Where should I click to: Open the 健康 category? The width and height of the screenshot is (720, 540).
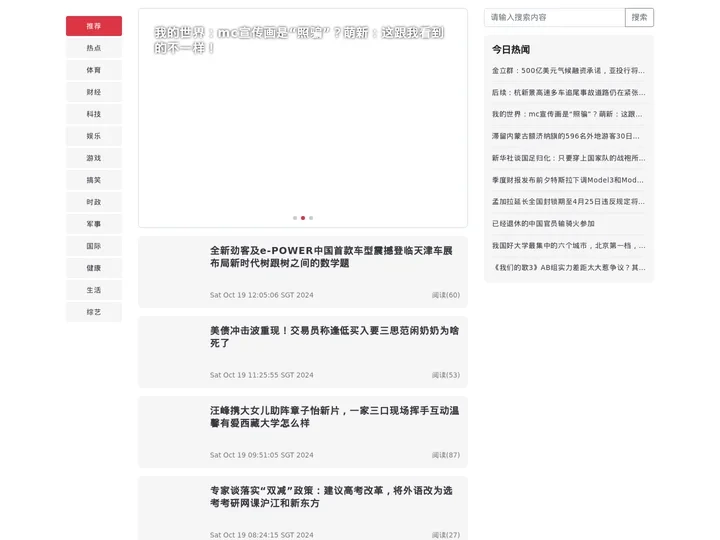tap(94, 269)
